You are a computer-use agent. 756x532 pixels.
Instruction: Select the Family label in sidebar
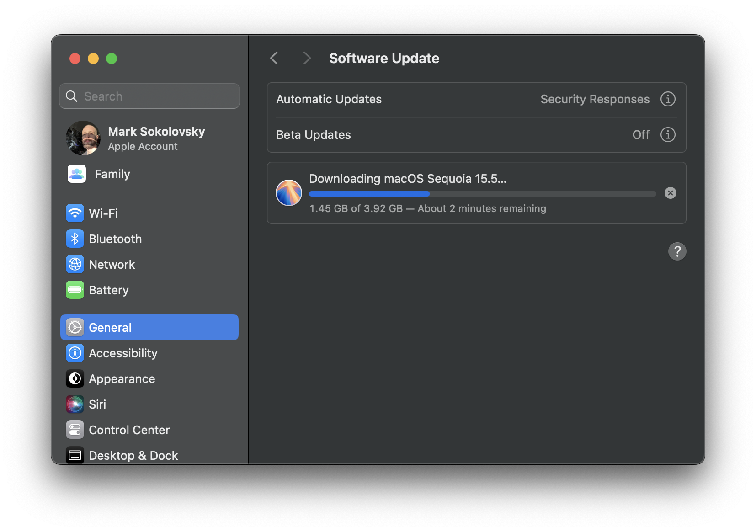click(x=112, y=174)
